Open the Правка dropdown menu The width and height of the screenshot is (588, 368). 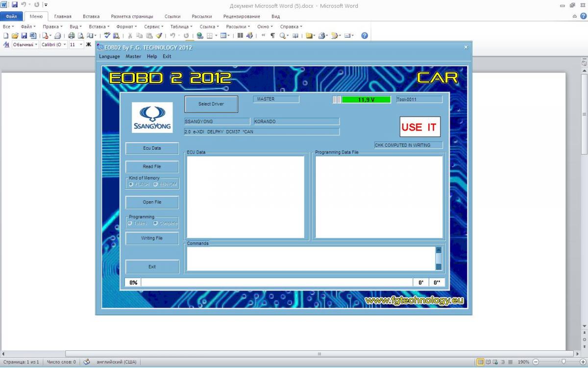tap(52, 26)
